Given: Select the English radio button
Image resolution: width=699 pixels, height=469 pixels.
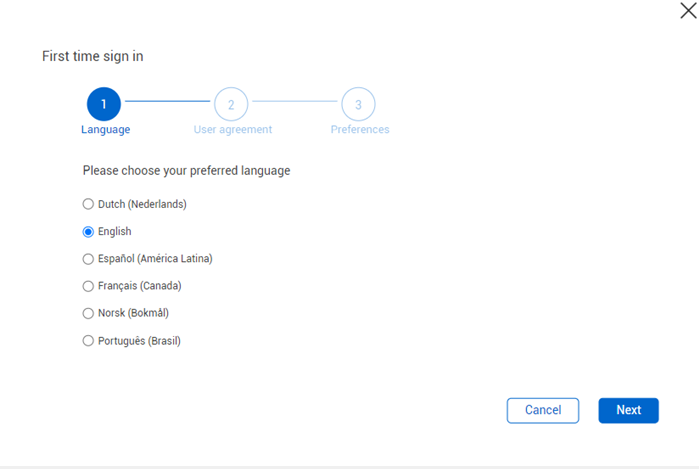Looking at the screenshot, I should coord(88,231).
